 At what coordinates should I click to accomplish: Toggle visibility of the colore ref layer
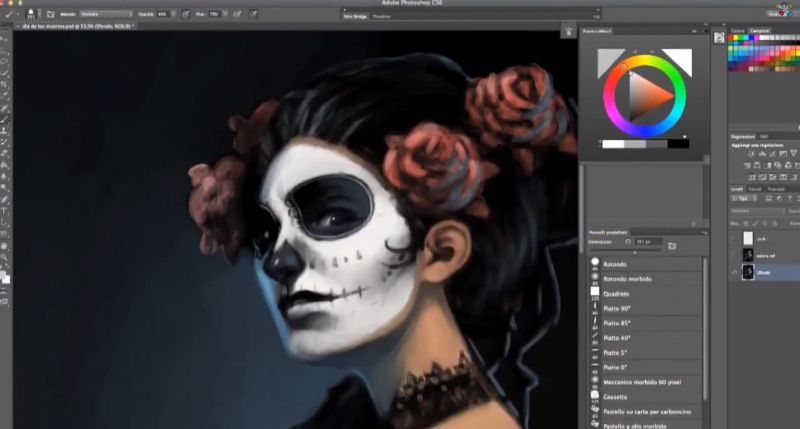(x=735, y=255)
